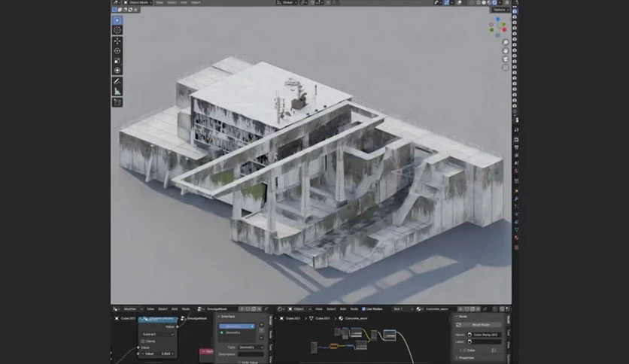Click Concrete_worn in the shader breadcrumb

[356, 319]
